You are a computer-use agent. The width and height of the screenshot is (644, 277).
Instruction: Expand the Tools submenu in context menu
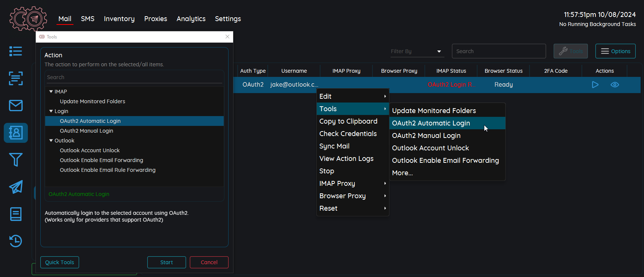[353, 109]
